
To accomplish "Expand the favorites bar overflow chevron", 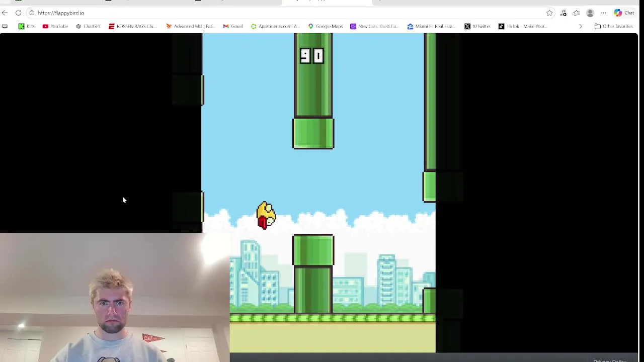I will (580, 26).
